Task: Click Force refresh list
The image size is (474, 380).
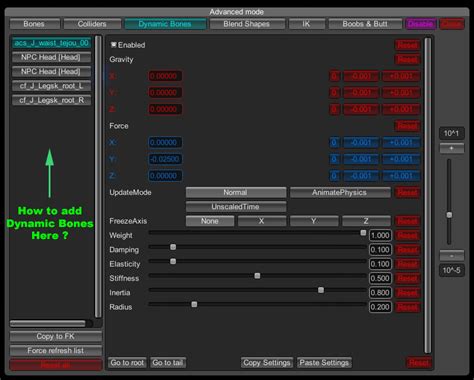Action: pos(56,351)
